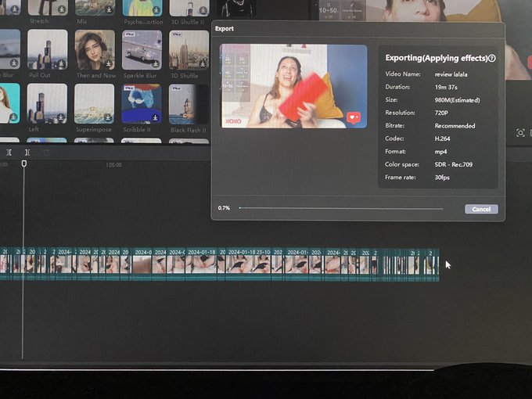Download the Then and Now effect

click(108, 63)
